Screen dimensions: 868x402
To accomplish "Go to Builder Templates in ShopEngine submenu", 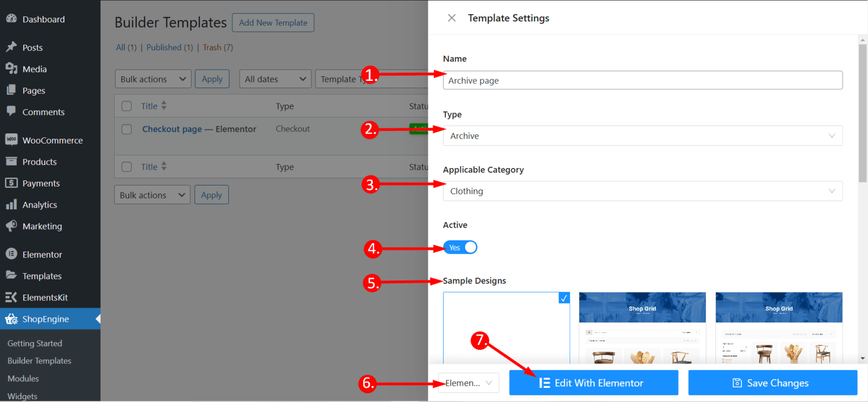I will tap(40, 360).
